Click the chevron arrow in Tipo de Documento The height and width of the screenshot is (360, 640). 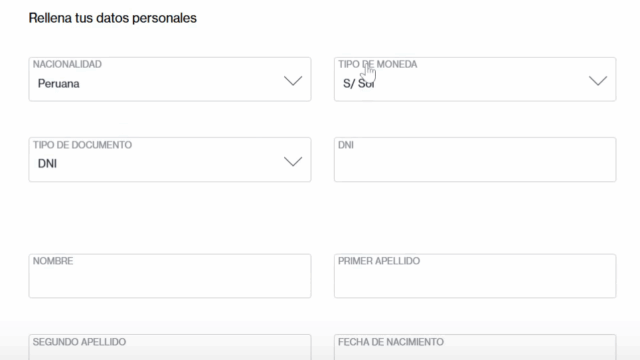point(293,162)
